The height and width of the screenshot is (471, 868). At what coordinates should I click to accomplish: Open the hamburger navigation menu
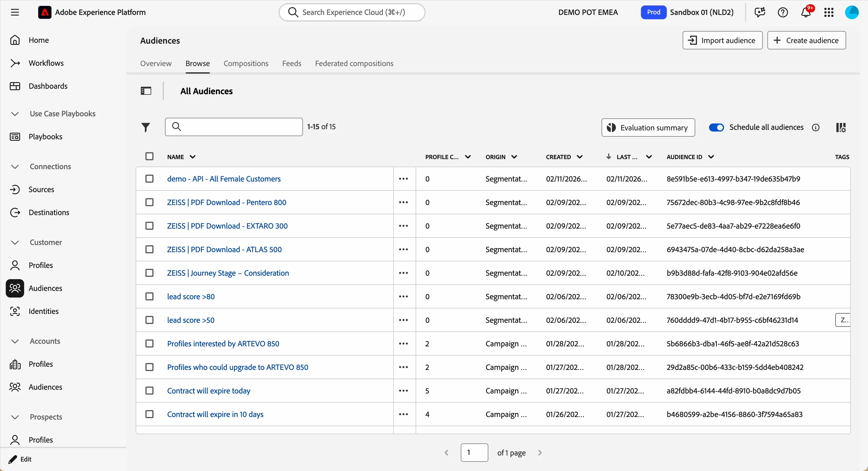pos(15,12)
